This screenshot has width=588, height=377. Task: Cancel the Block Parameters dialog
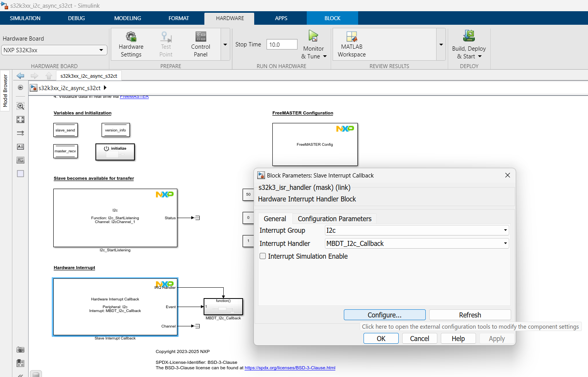420,339
